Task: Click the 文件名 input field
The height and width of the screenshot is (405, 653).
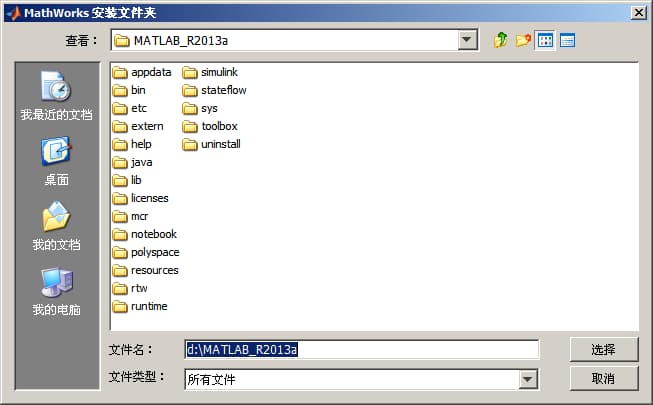Action: click(361, 349)
